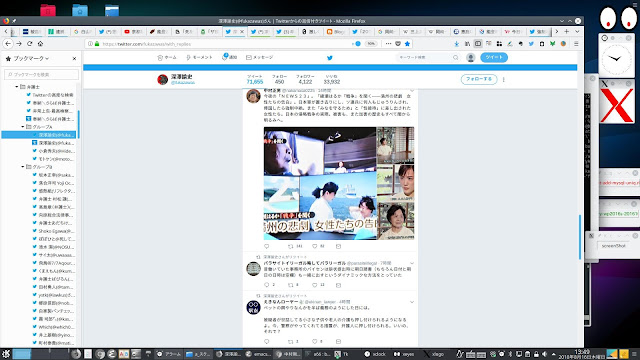Click the Twitter bird extension icon in toolbar
Screen dimensions: 640x360
point(531,44)
